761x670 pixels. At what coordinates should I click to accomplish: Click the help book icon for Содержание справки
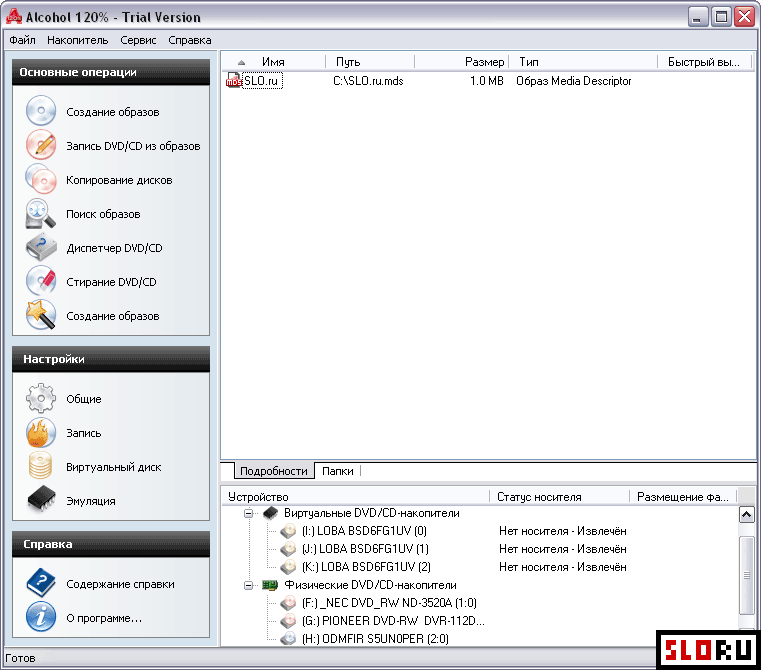point(41,583)
